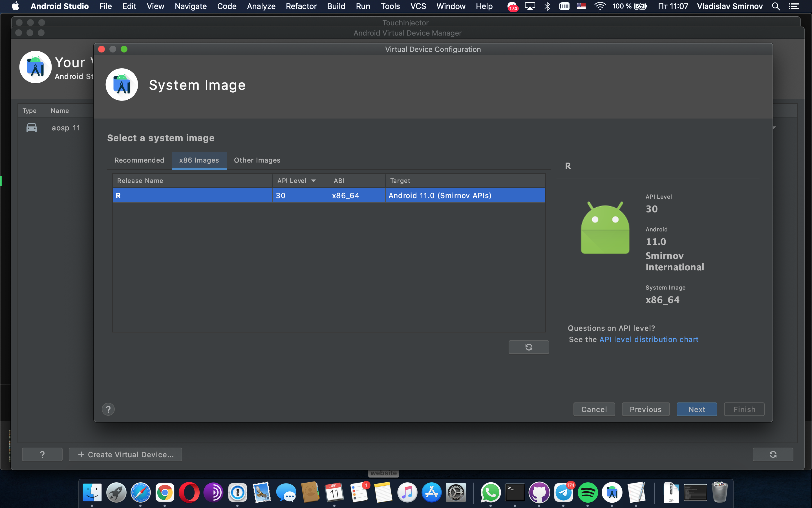Open the Help menu
This screenshot has height=508, width=812.
coord(484,6)
